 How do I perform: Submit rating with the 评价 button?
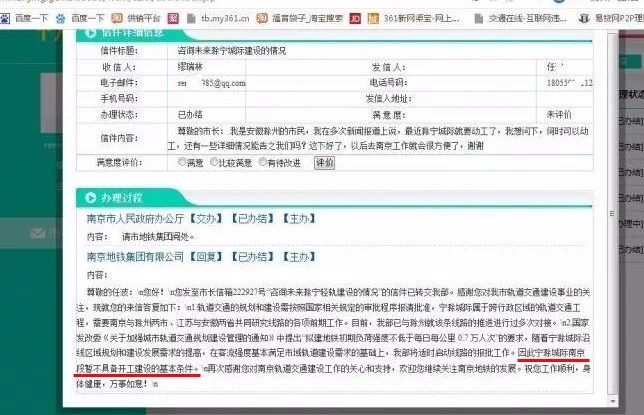(x=324, y=163)
